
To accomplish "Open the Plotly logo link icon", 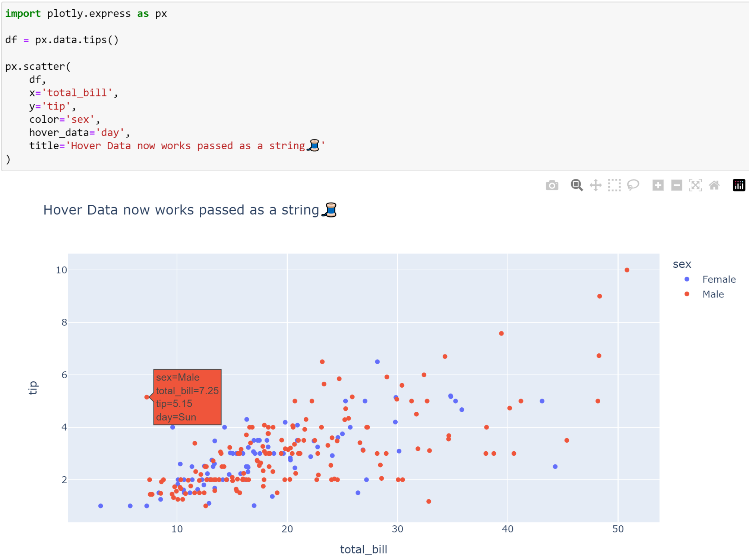I will 739,185.
